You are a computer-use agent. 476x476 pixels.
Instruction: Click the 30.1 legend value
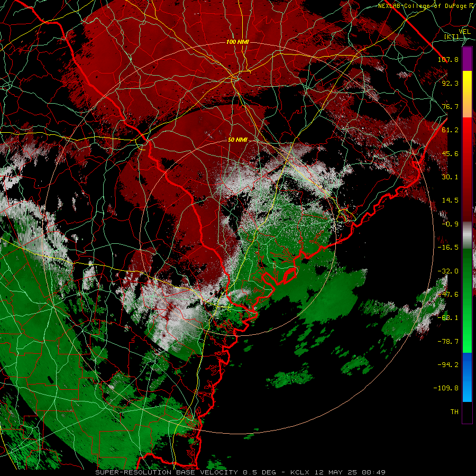point(450,177)
